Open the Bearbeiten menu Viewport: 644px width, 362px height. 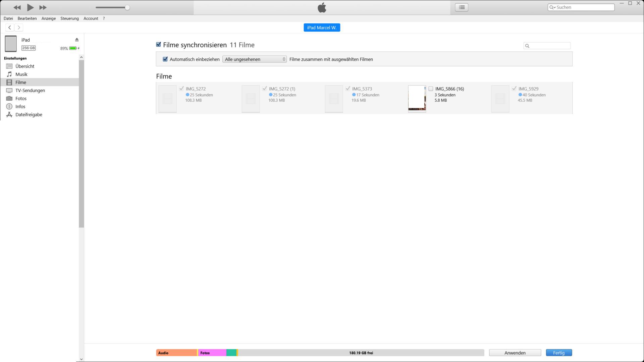click(x=27, y=18)
